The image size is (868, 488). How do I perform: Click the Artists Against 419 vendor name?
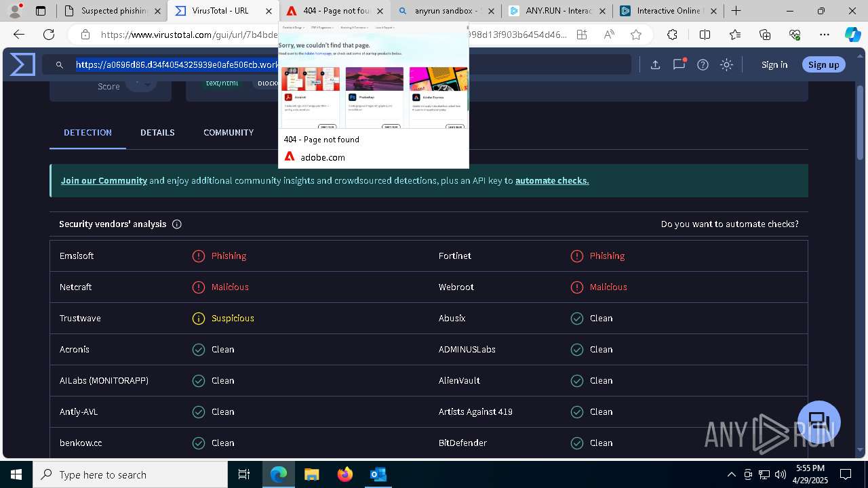pos(475,412)
